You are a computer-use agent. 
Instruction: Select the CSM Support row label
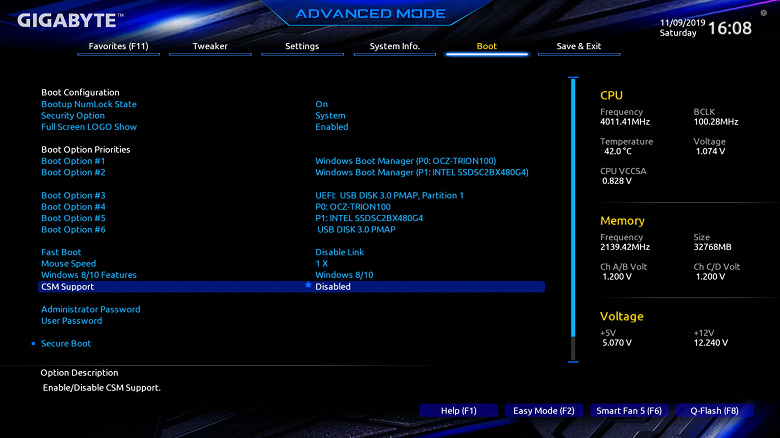point(67,287)
